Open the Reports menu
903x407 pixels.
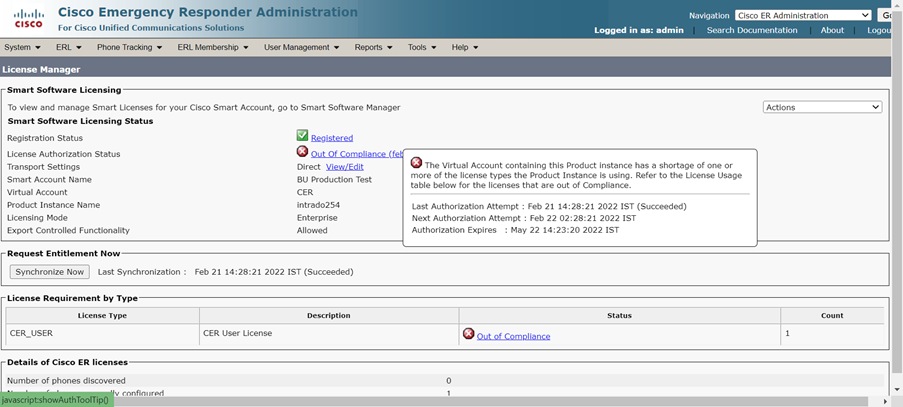tap(374, 47)
